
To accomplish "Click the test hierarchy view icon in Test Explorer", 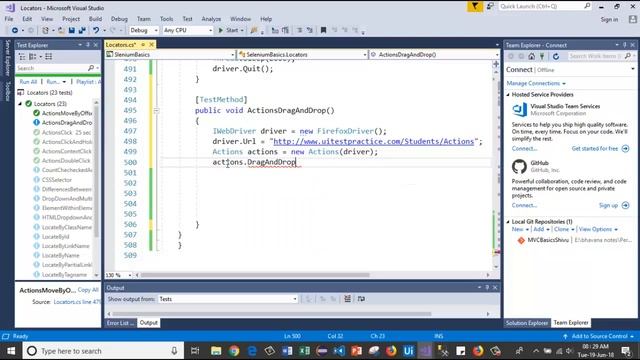I will click(22, 57).
